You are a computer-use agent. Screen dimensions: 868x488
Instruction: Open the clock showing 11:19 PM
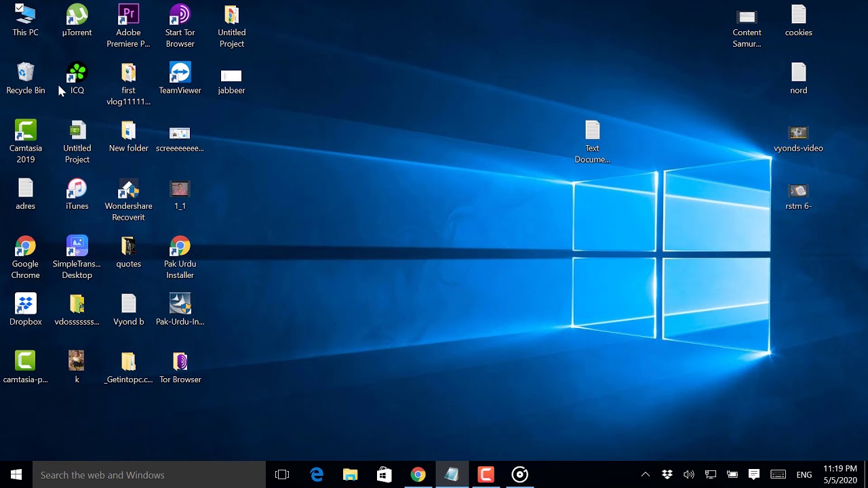click(x=840, y=474)
